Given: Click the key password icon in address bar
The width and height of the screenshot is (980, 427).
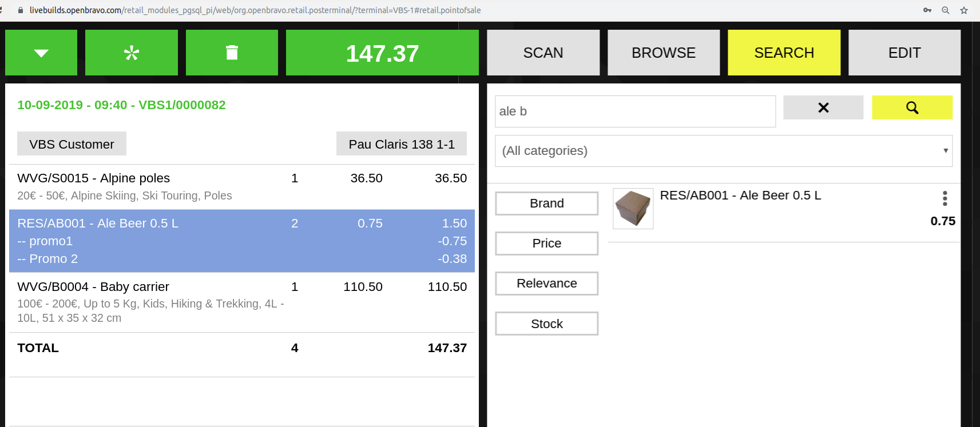Looking at the screenshot, I should point(927,10).
